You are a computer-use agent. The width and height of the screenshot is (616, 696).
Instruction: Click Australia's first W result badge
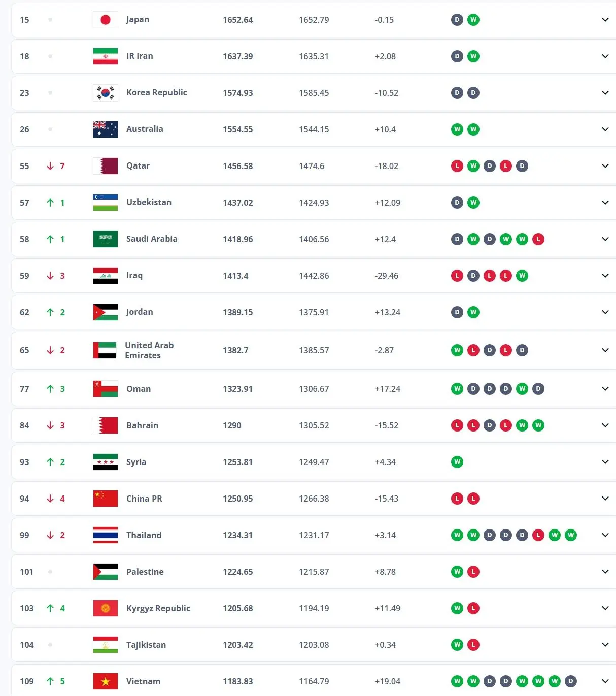[x=457, y=129]
